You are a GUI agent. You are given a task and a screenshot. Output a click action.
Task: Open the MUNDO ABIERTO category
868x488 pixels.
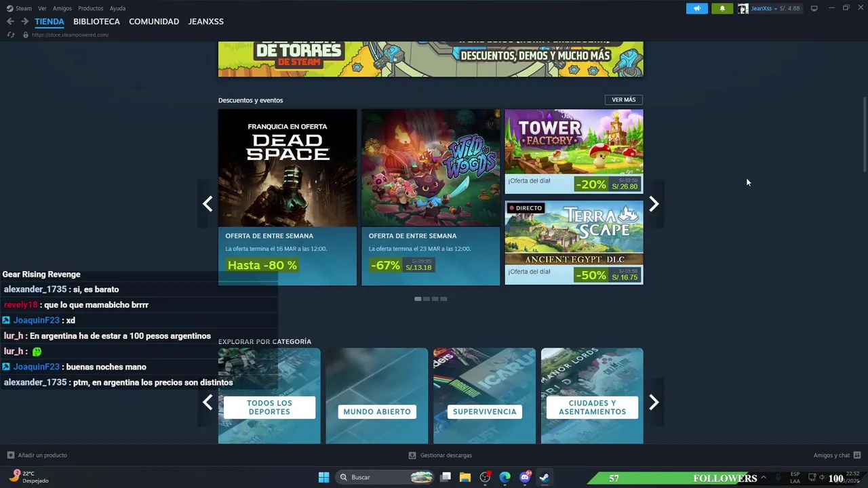377,396
